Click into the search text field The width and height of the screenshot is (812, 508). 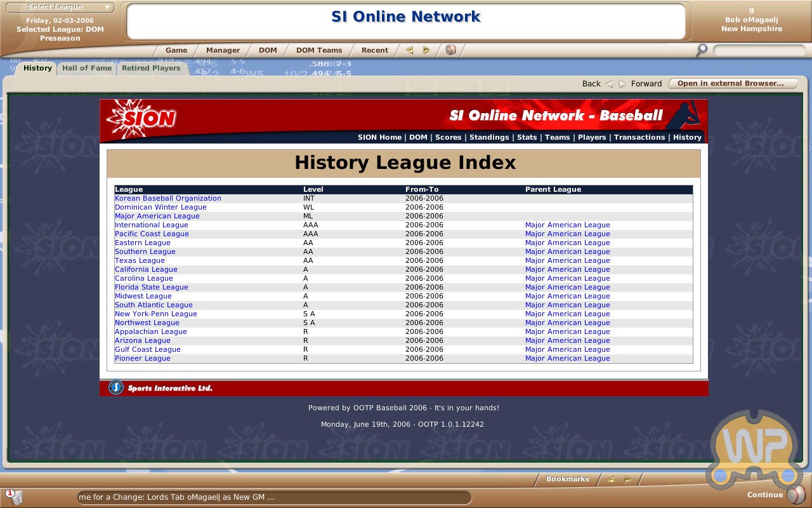[x=759, y=50]
